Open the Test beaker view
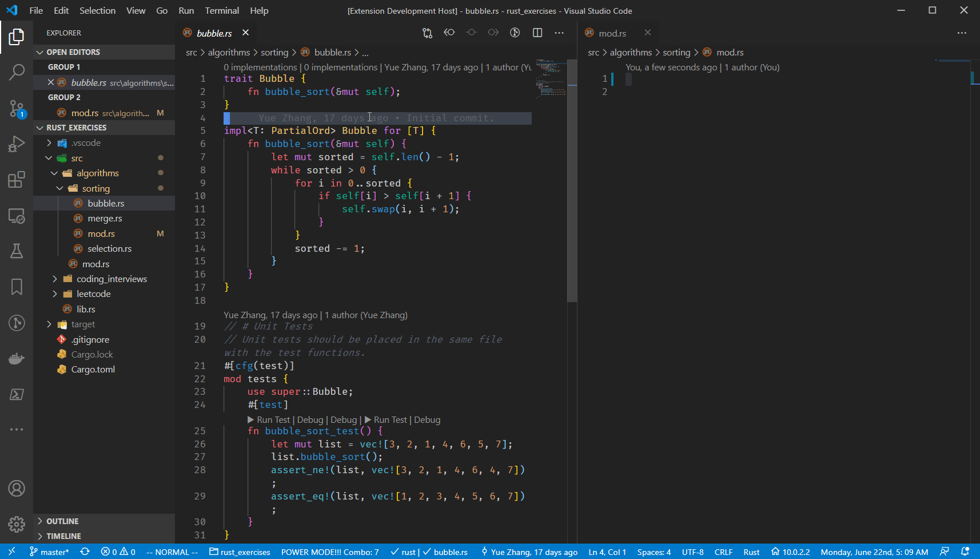980x559 pixels. coord(17,251)
